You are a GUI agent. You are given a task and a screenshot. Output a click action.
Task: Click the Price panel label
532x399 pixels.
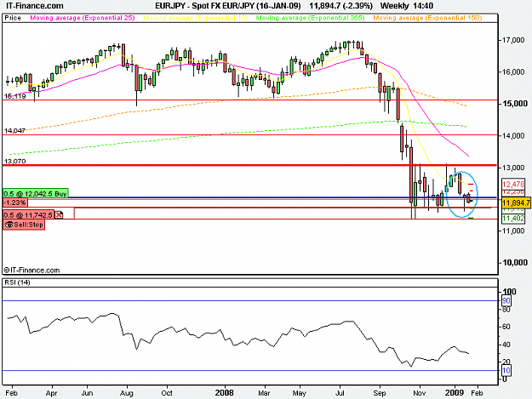13,18
